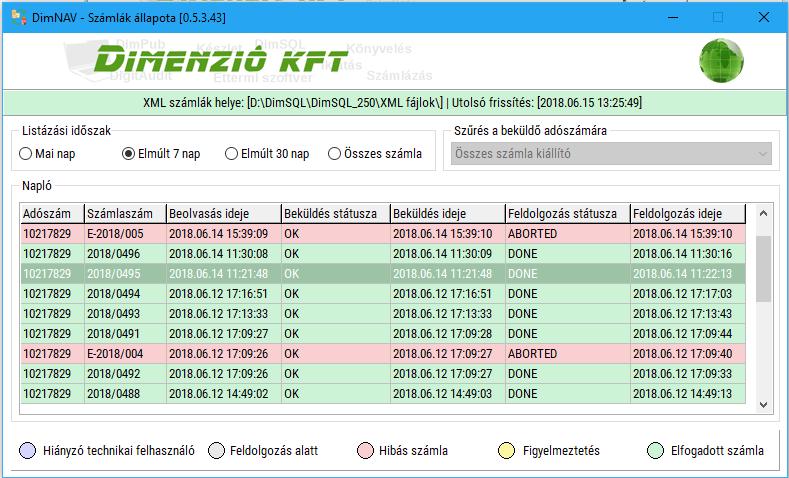Select the highlighted invoice 2018/0495
Viewport: 789px width, 478px height.
click(383, 274)
